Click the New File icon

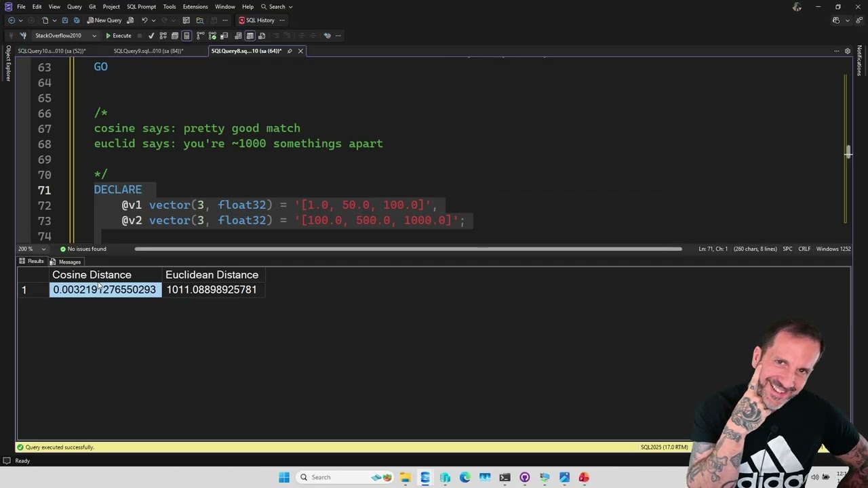pos(45,20)
